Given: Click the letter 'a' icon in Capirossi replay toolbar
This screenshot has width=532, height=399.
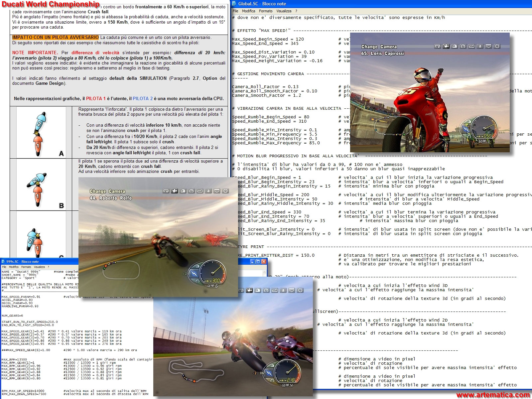Looking at the screenshot, I should tap(480, 47).
